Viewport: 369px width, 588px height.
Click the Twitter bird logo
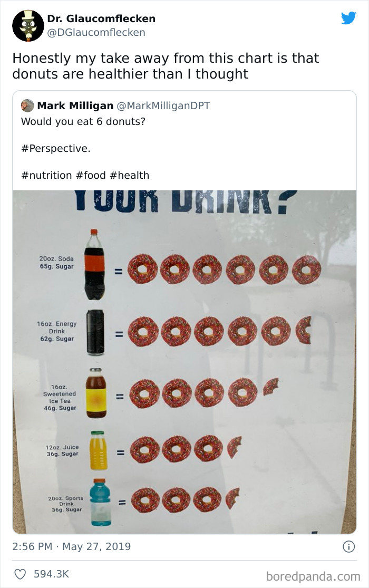[x=348, y=18]
